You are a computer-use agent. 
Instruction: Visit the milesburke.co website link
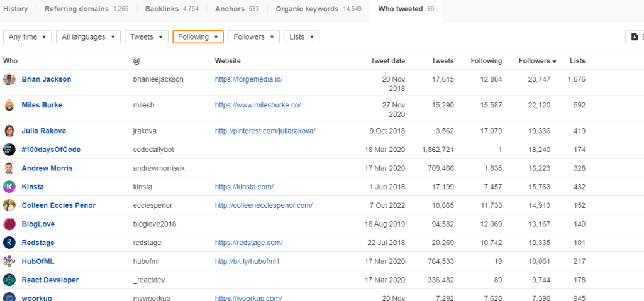pos(258,105)
